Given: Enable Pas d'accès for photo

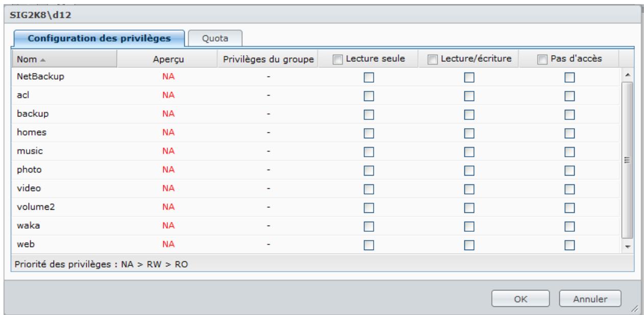Looking at the screenshot, I should click(569, 170).
